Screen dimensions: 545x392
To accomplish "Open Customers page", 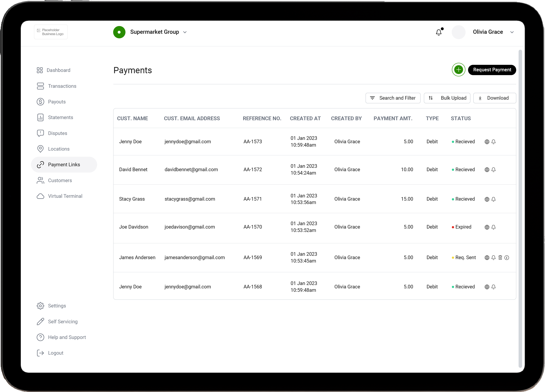I will coord(54,180).
